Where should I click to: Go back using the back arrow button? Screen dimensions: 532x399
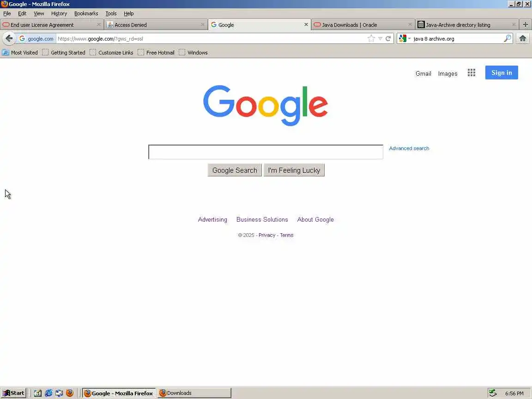9,38
